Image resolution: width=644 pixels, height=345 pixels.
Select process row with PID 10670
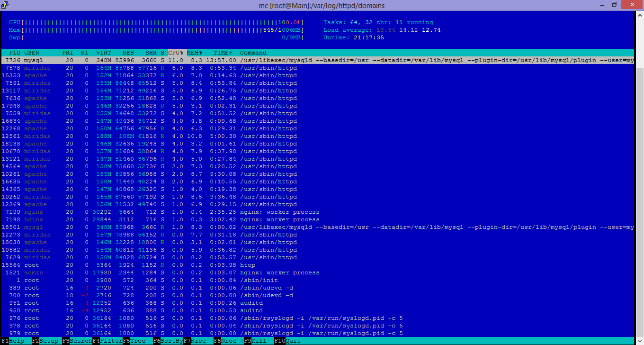pyautogui.click(x=317, y=151)
